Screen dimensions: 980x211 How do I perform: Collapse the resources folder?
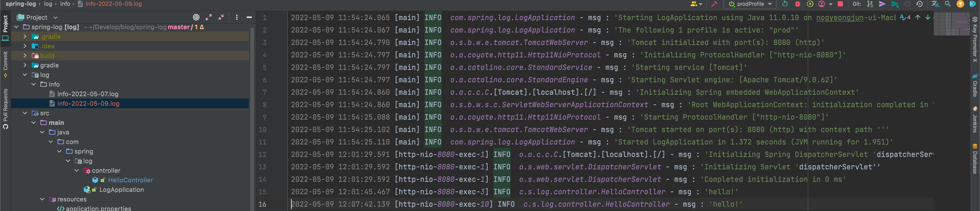coord(42,199)
